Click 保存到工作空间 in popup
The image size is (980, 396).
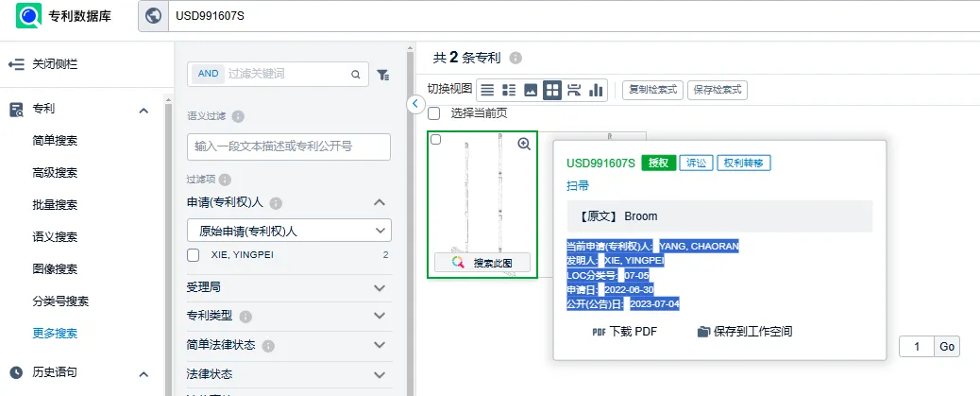[753, 332]
